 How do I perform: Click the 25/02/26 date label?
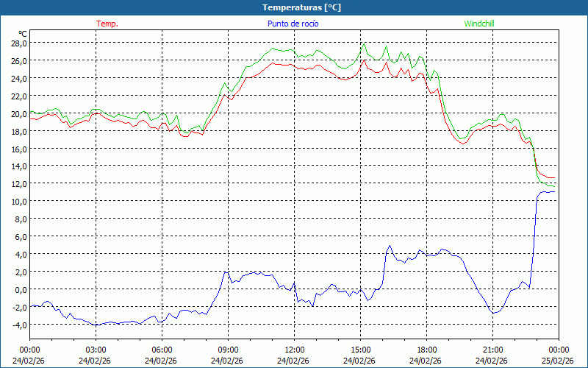(x=557, y=360)
